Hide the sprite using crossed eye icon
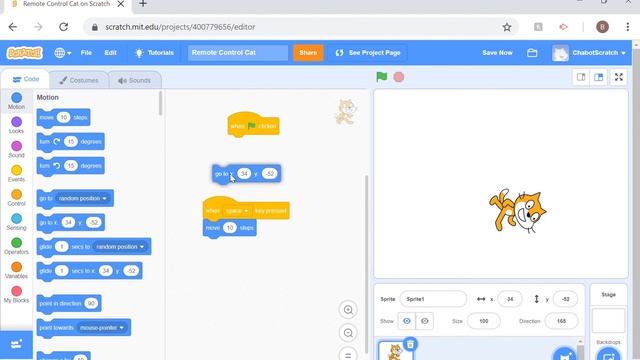Screen dimensions: 640x360 (x=424, y=321)
